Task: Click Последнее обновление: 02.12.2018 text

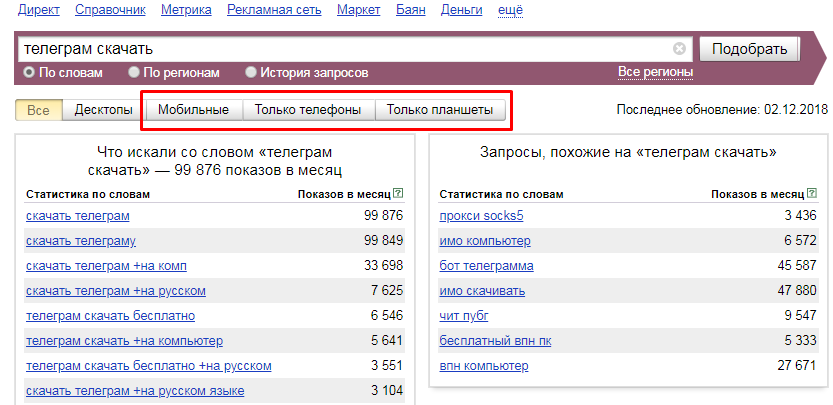Action: click(x=722, y=109)
